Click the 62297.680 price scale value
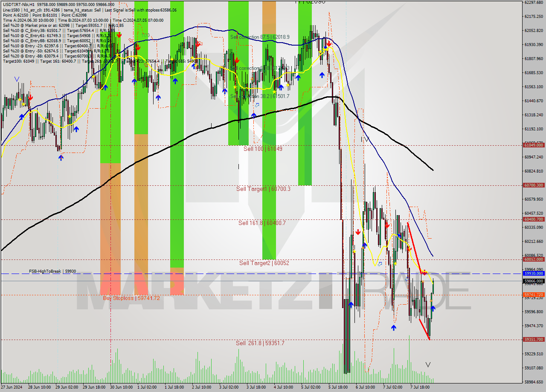The image size is (546, 392). (x=533, y=2)
